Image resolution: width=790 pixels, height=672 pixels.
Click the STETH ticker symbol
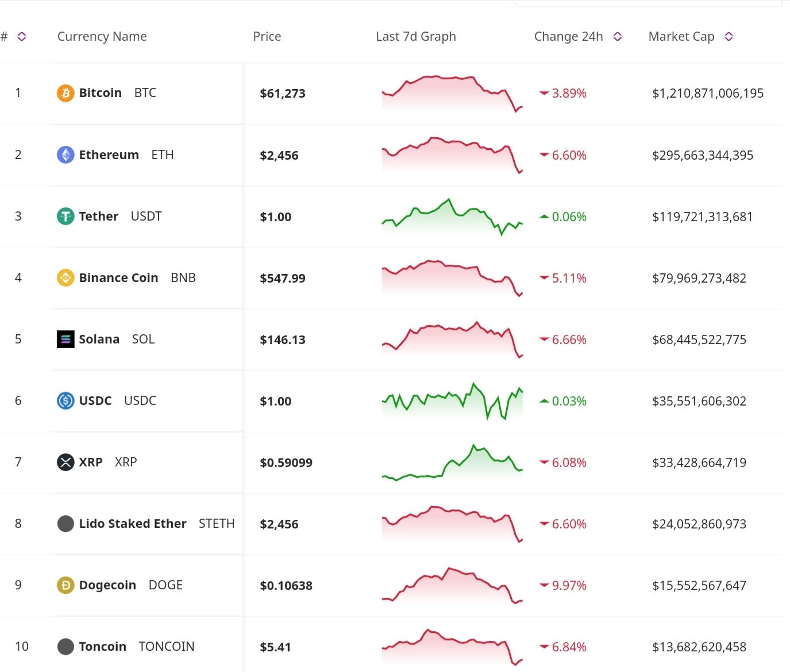pyautogui.click(x=217, y=524)
